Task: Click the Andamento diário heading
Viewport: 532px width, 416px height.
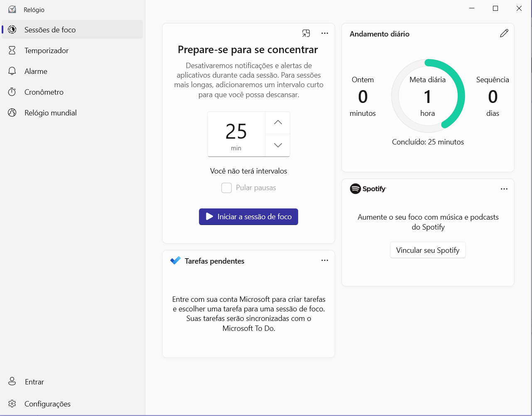Action: [x=380, y=34]
